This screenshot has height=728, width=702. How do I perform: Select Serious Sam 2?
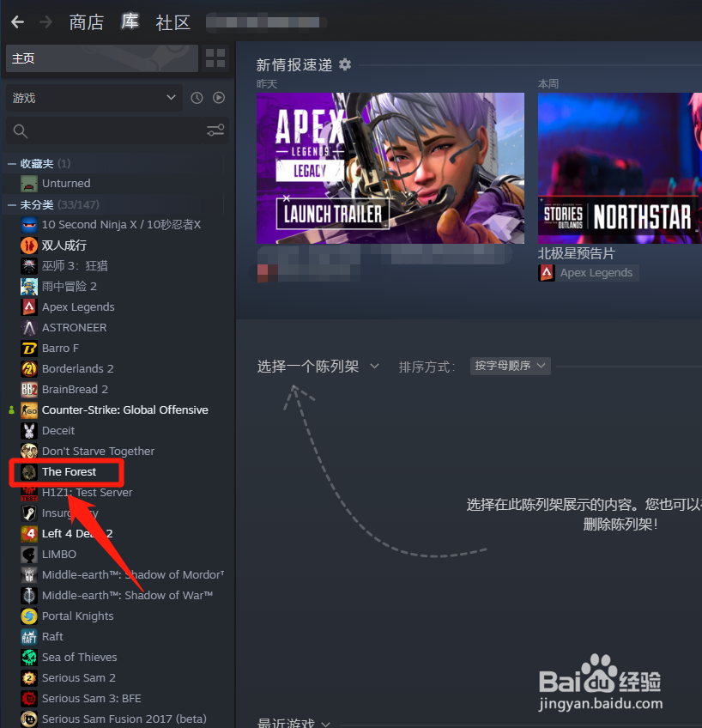[79, 678]
